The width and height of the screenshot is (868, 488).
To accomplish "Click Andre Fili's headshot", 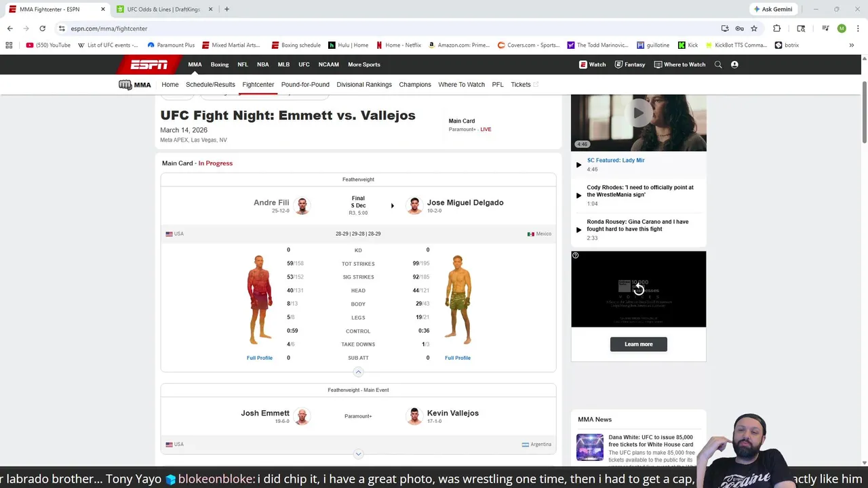I will (302, 205).
